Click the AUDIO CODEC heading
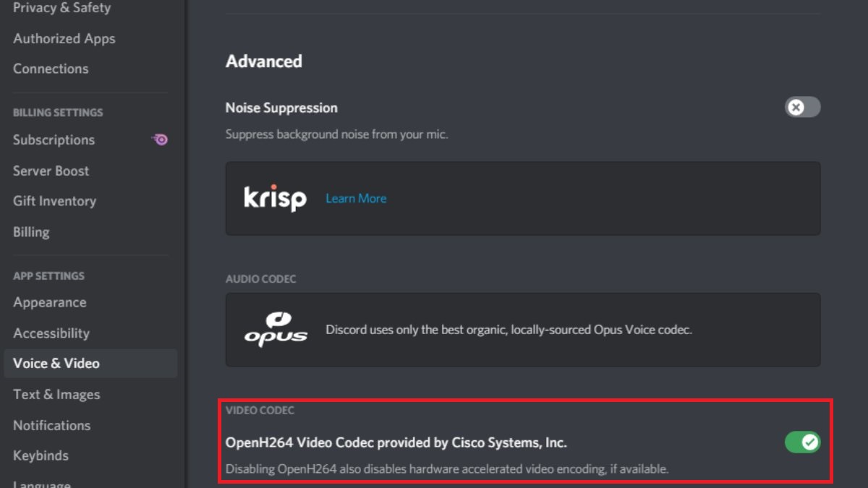This screenshot has height=488, width=868. point(260,279)
